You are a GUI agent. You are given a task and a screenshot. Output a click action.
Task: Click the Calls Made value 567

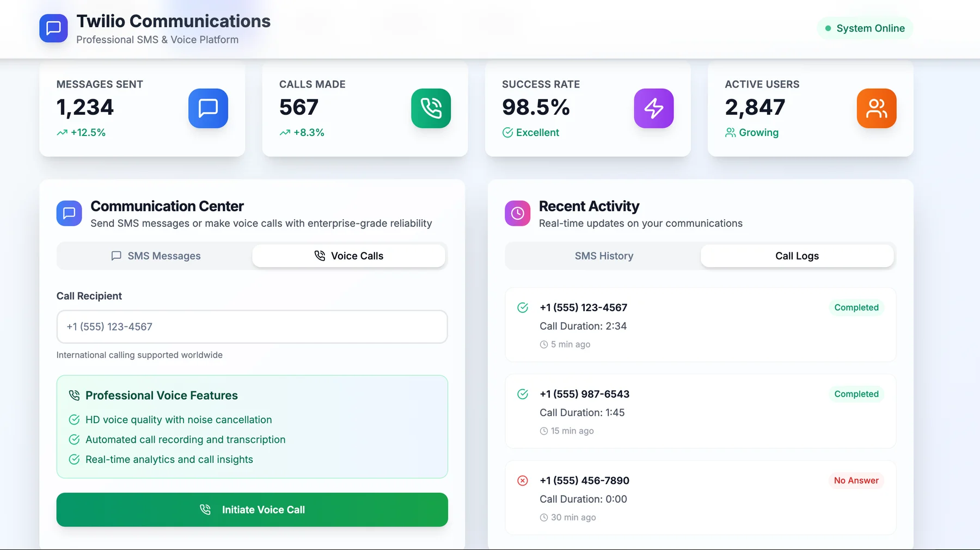click(x=298, y=107)
